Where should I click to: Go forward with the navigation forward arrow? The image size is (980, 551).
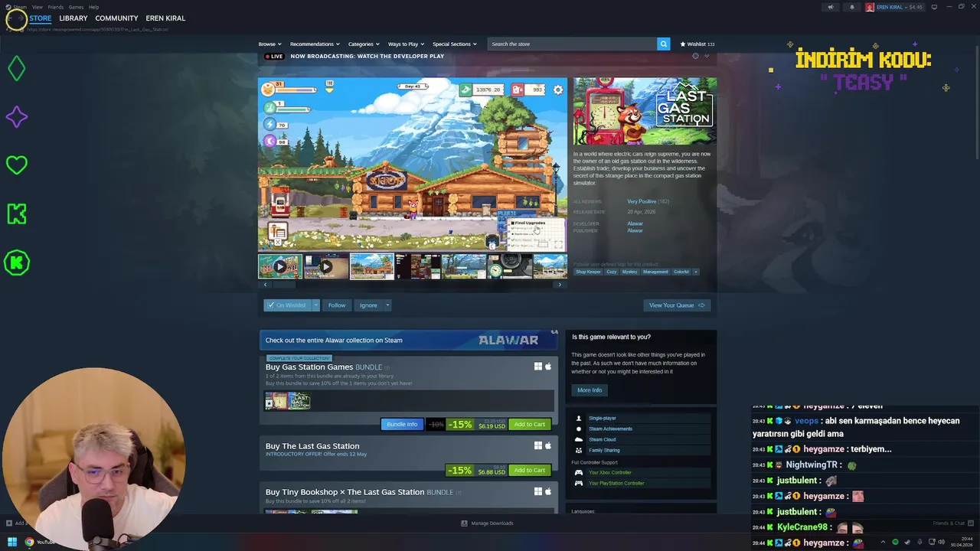point(21,18)
